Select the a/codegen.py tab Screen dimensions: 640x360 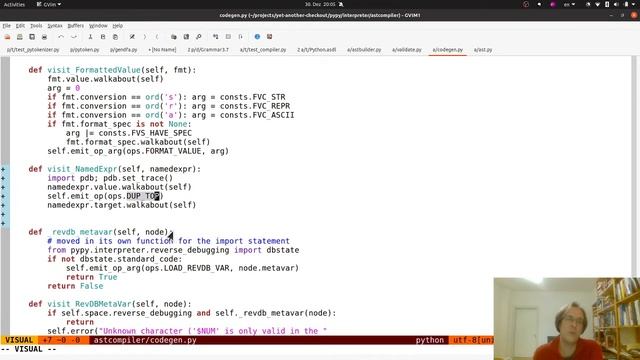(x=448, y=50)
